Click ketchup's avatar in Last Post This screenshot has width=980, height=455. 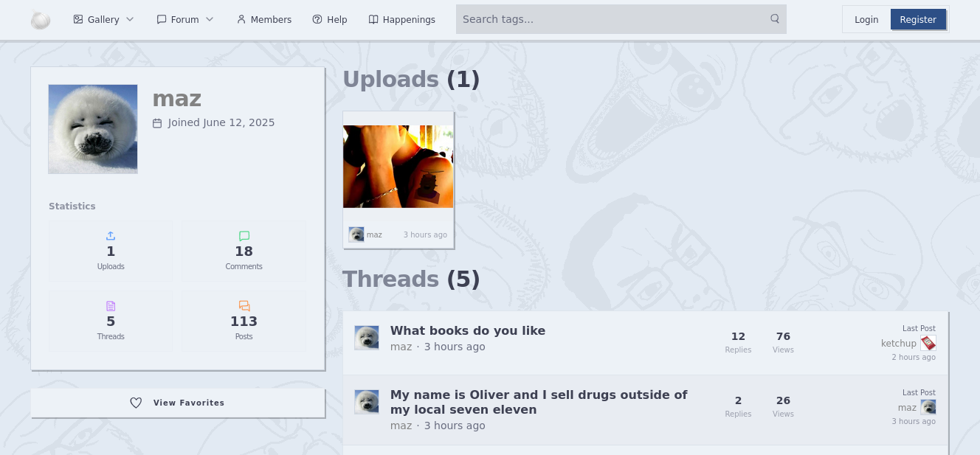pyautogui.click(x=928, y=343)
